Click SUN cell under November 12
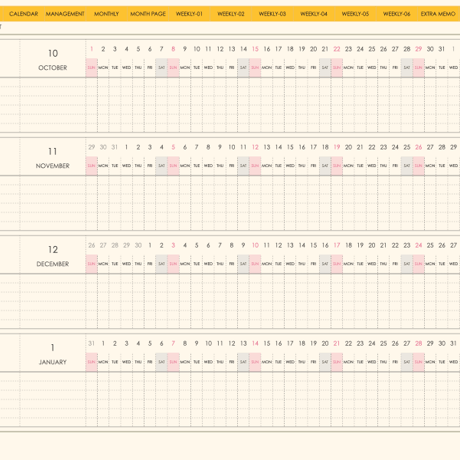 point(255,166)
